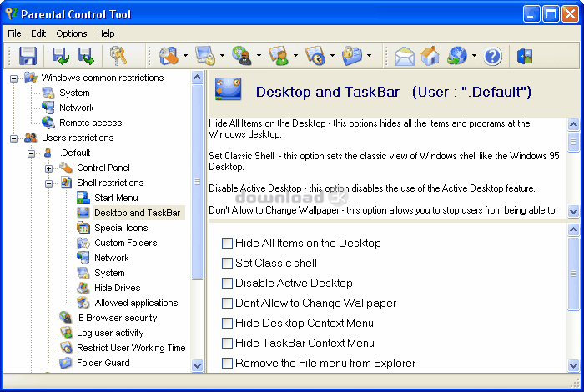Click the globe with agent toolbar icon
This screenshot has height=392, width=584.
[x=242, y=56]
